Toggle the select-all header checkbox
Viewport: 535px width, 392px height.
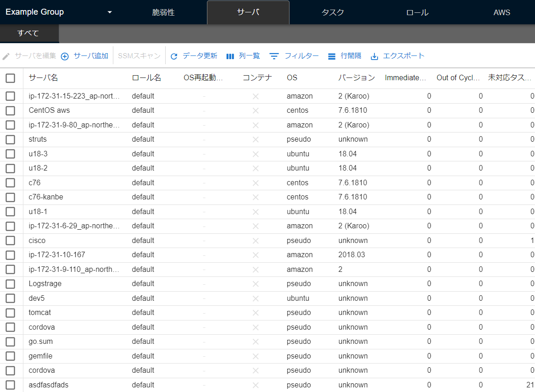point(10,78)
